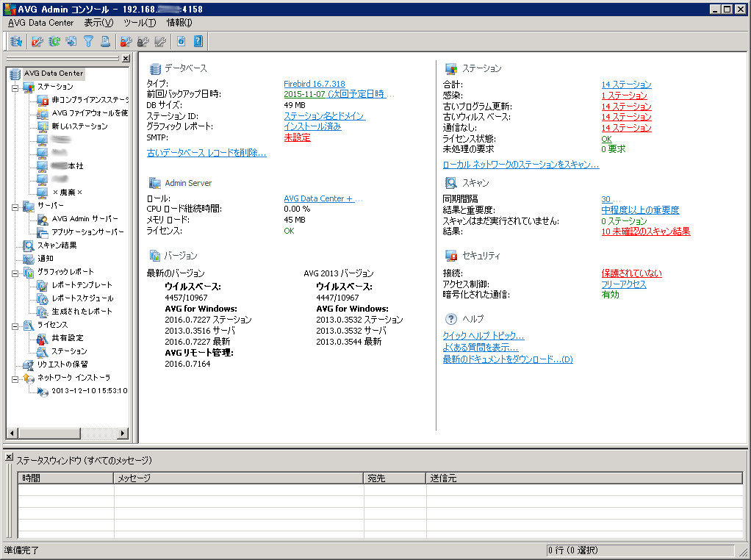Open the 2015-11-07 backup date link
This screenshot has width=751, height=560.
(x=305, y=94)
